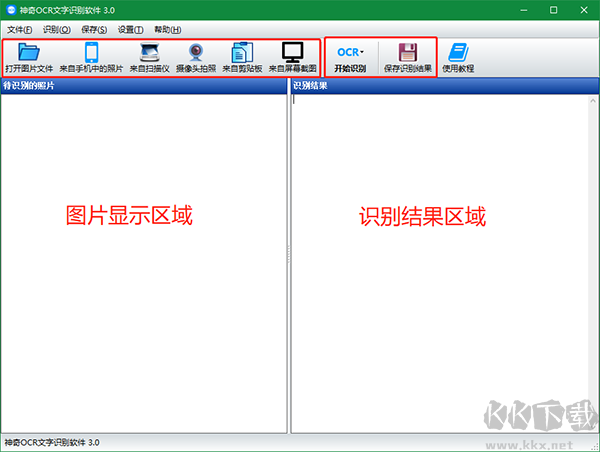Open an image file with the folder icon
Viewport: 600px width, 452px height.
point(29,52)
